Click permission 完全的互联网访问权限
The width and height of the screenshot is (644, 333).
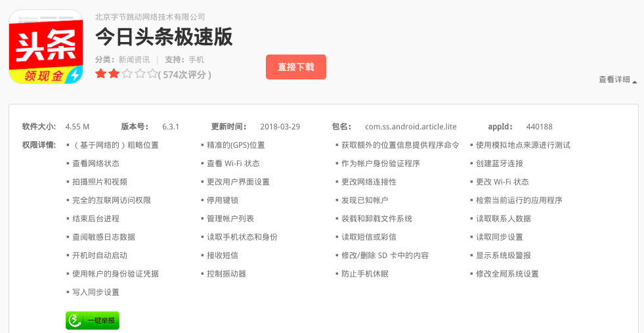pyautogui.click(x=112, y=200)
